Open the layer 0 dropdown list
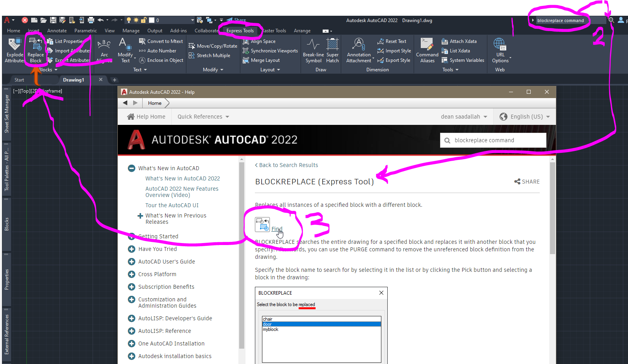Image resolution: width=628 pixels, height=364 pixels. click(193, 20)
